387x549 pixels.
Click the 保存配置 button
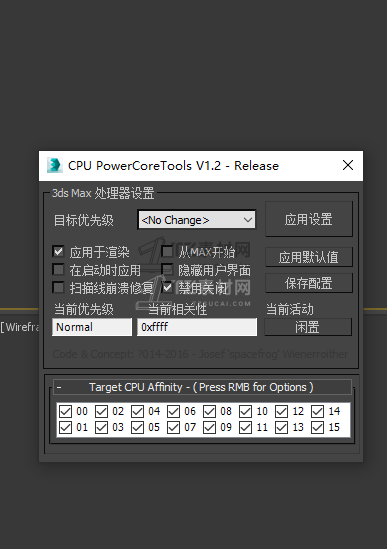[309, 283]
